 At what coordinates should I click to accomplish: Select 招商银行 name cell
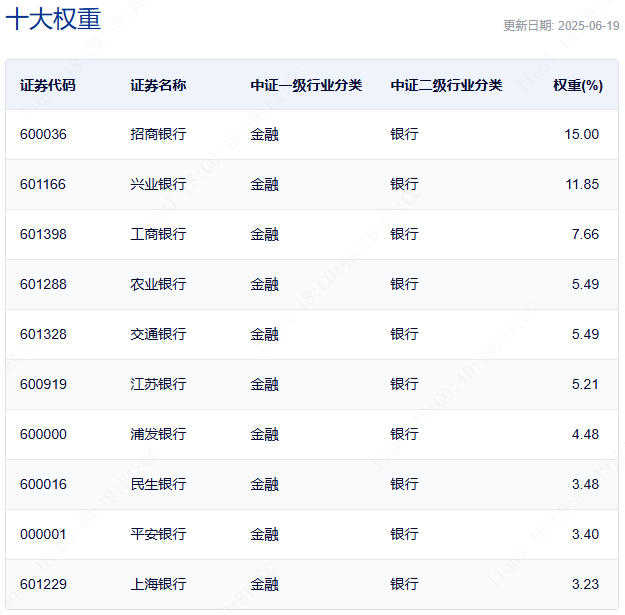click(158, 134)
